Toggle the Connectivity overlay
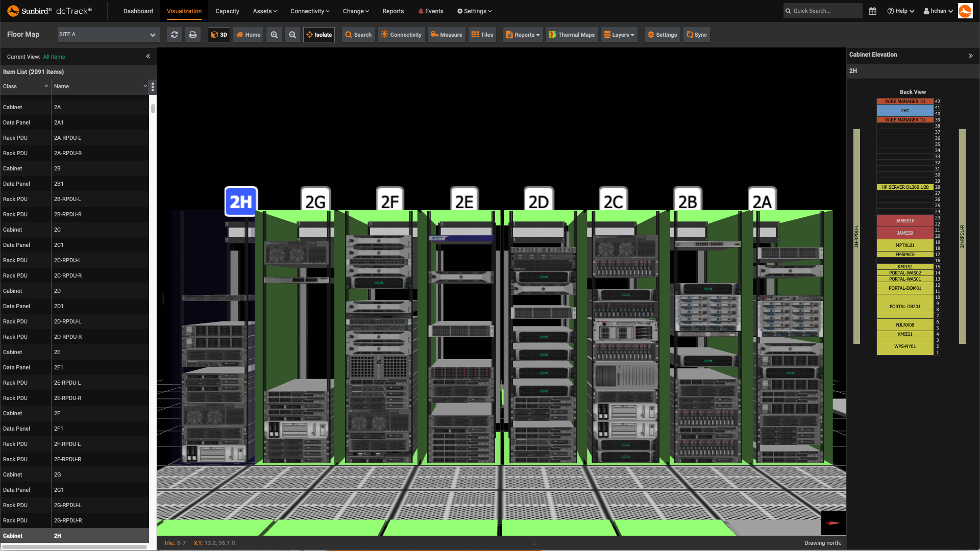This screenshot has height=551, width=980. tap(401, 35)
